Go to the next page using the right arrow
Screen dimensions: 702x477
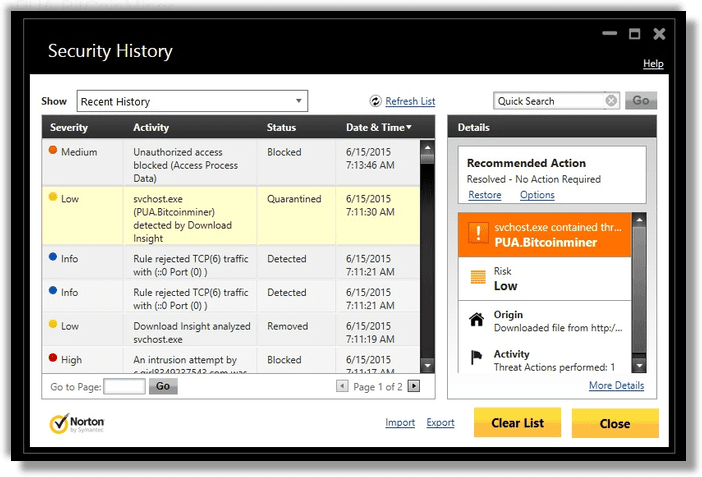pyautogui.click(x=414, y=386)
